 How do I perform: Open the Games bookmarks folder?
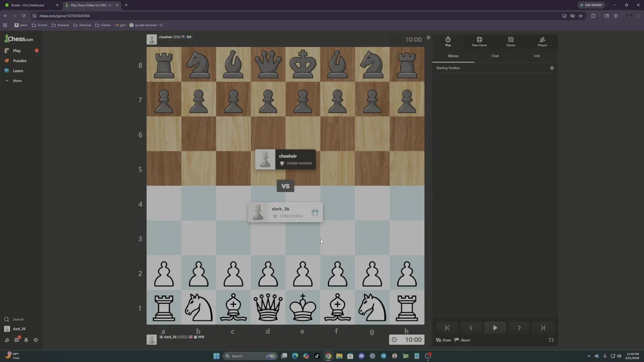103,25
